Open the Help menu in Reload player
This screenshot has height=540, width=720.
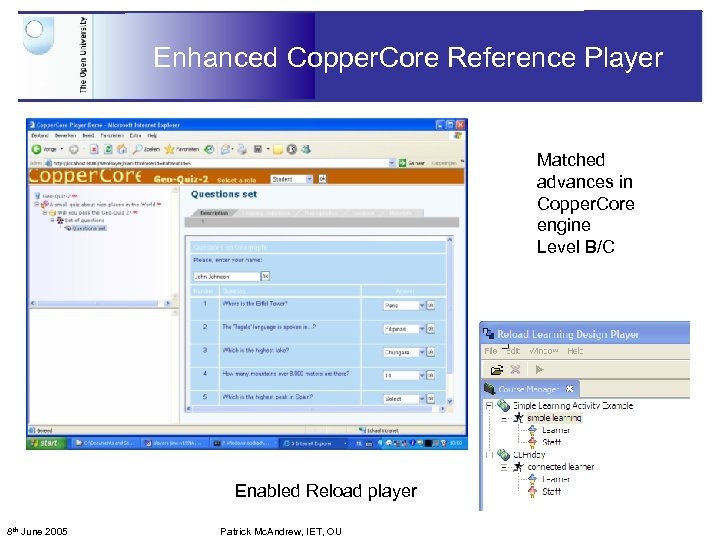click(575, 351)
